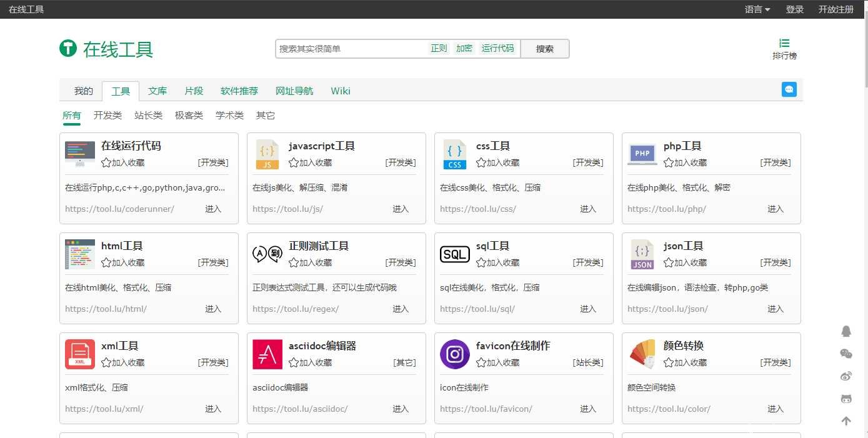The width and height of the screenshot is (868, 438).
Task: Click 开放注册 in the top bar
Action: (x=836, y=9)
